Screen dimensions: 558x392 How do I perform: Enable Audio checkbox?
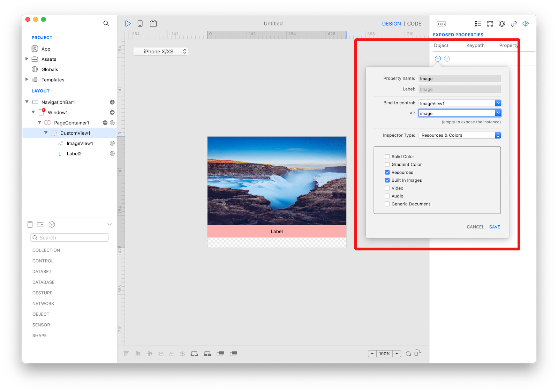pyautogui.click(x=387, y=196)
